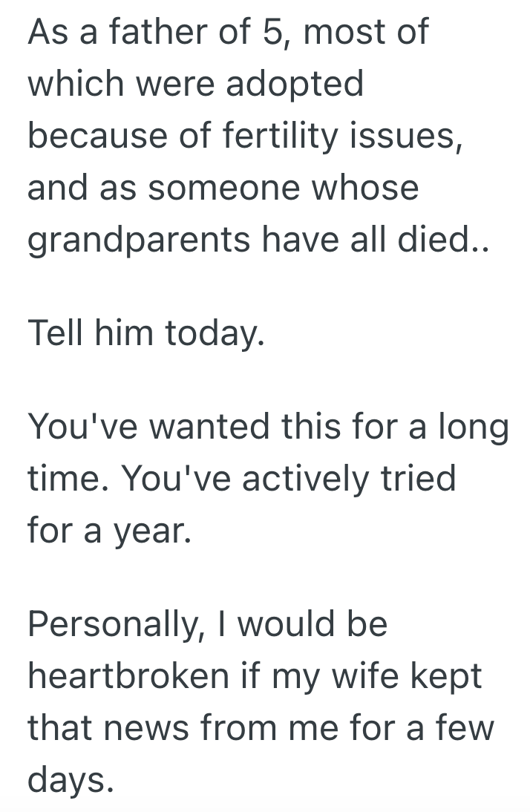530x812 pixels.
Task: Click the word "died"
Action: (454, 240)
